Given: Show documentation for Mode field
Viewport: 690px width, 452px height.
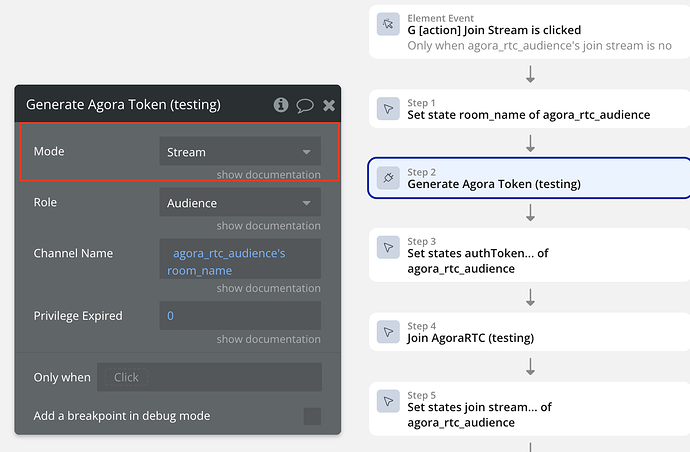Looking at the screenshot, I should (x=268, y=175).
